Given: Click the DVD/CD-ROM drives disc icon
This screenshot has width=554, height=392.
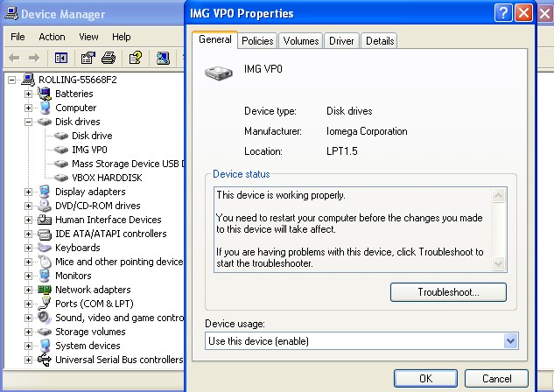Looking at the screenshot, I should [x=45, y=206].
